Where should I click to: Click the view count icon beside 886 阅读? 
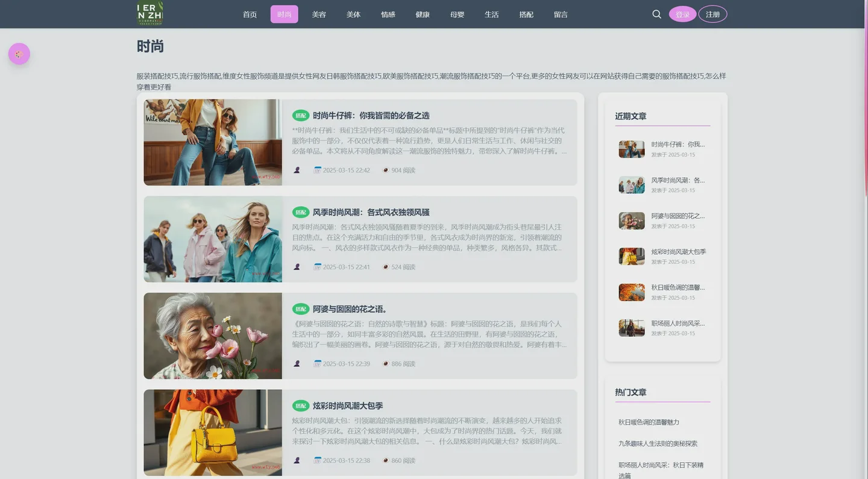coord(386,364)
